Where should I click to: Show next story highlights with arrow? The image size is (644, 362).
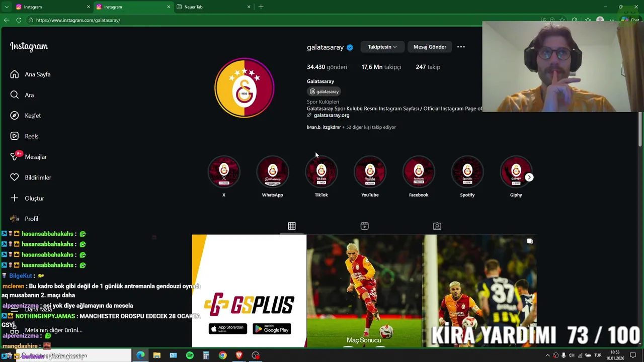click(x=529, y=177)
